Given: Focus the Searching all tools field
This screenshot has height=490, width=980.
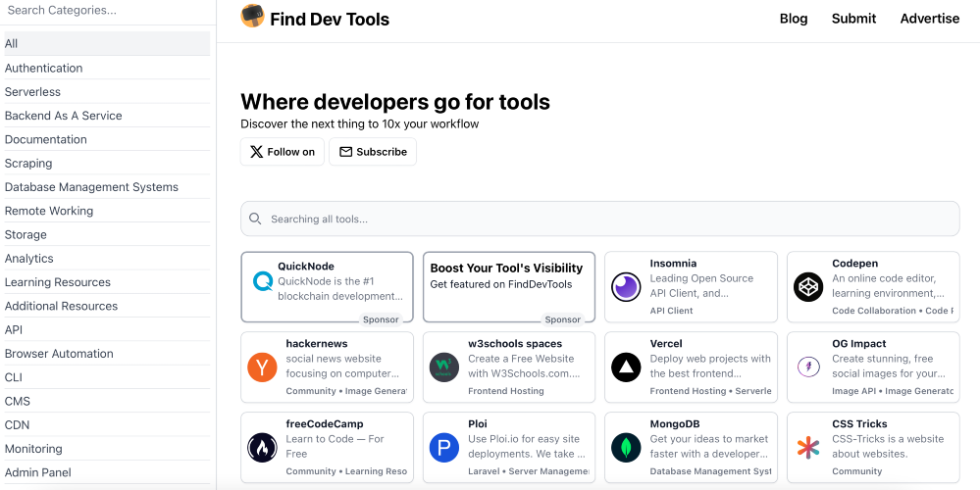Looking at the screenshot, I should pos(600,219).
